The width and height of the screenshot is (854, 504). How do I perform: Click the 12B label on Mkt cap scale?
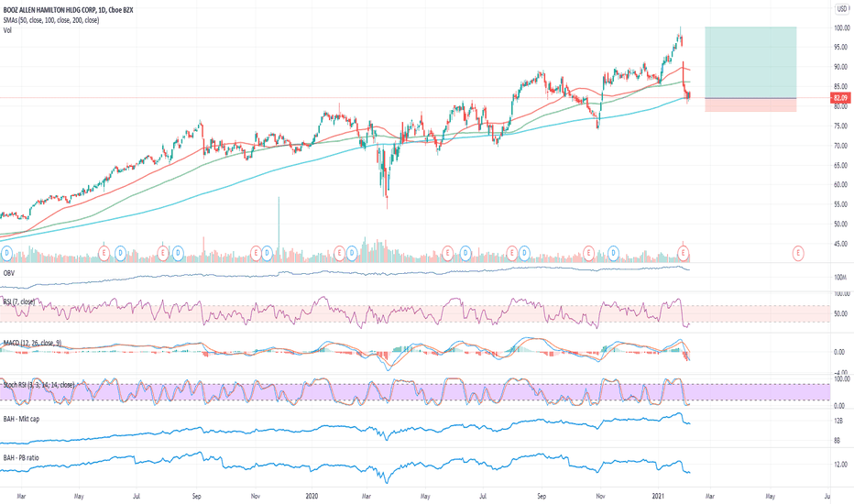838,422
